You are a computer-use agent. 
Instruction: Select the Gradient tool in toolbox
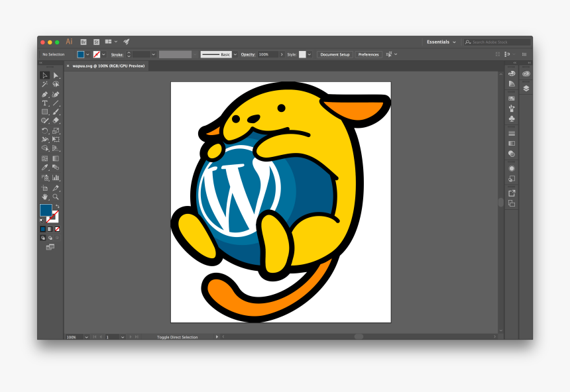coord(56,158)
